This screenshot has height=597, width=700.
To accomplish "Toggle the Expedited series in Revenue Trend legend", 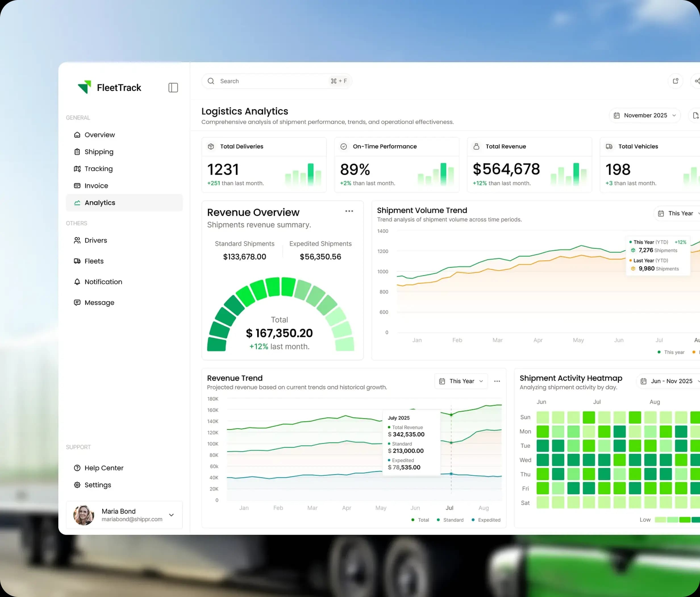I will click(x=486, y=520).
